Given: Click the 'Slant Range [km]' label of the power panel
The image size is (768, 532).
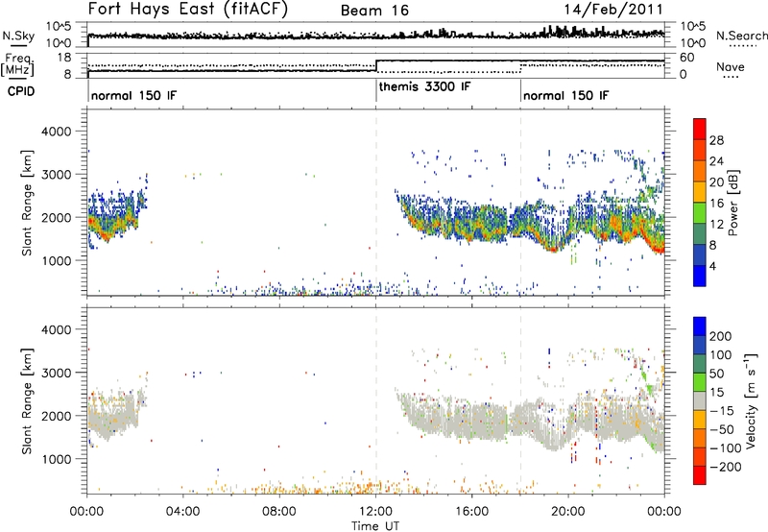Looking at the screenshot, I should coord(27,203).
